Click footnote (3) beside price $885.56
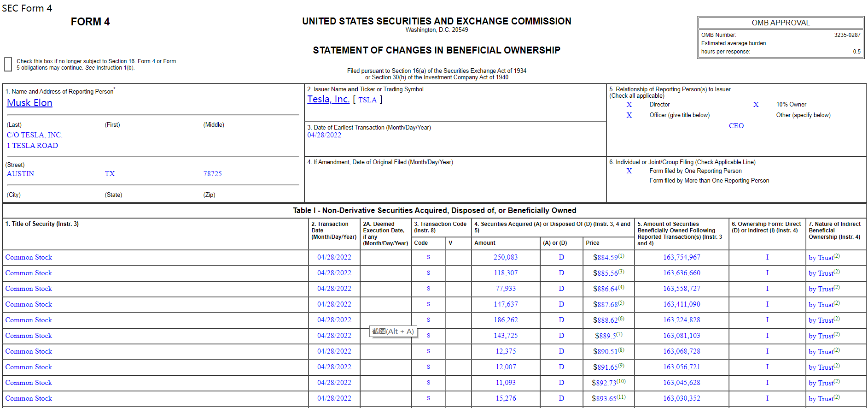Screen dimensions: 868x408 [621, 272]
